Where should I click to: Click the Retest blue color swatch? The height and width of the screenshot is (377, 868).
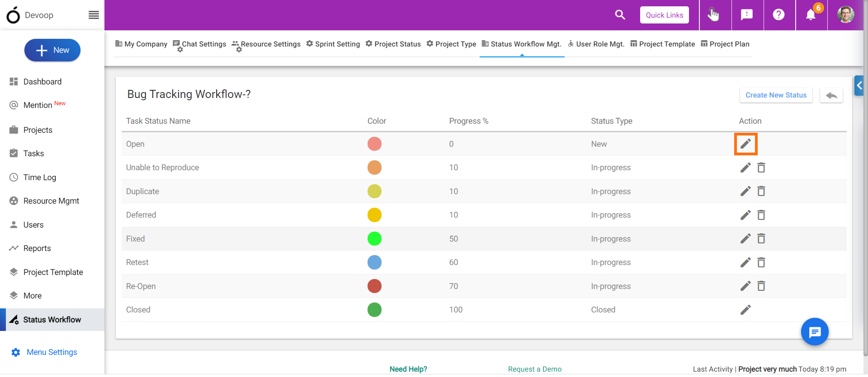tap(374, 262)
